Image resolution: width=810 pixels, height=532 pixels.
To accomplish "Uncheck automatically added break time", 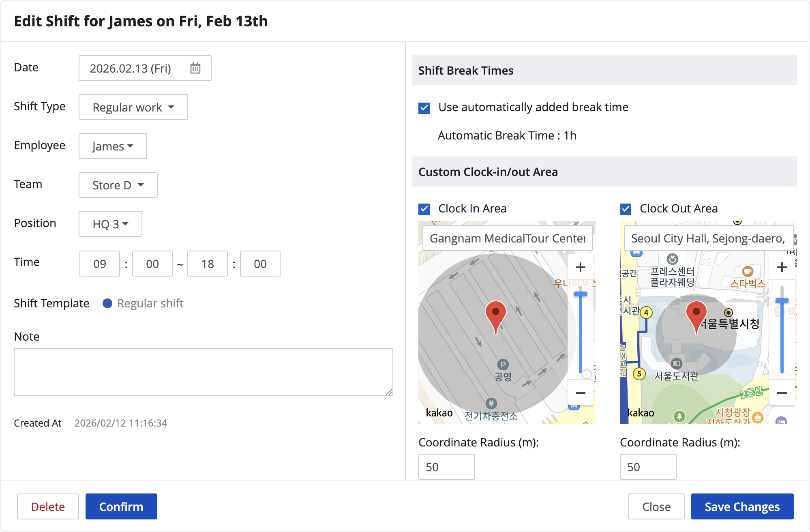I will tap(424, 108).
